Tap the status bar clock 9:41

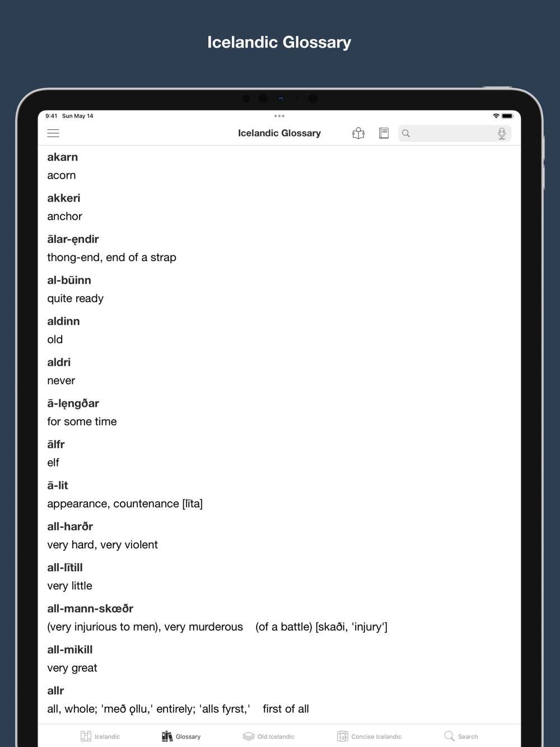tap(52, 116)
